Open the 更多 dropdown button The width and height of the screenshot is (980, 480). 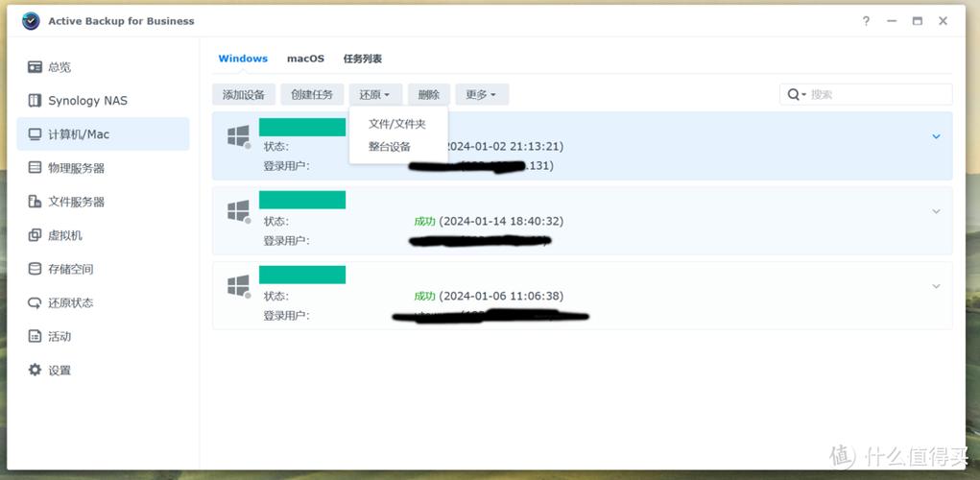point(482,94)
